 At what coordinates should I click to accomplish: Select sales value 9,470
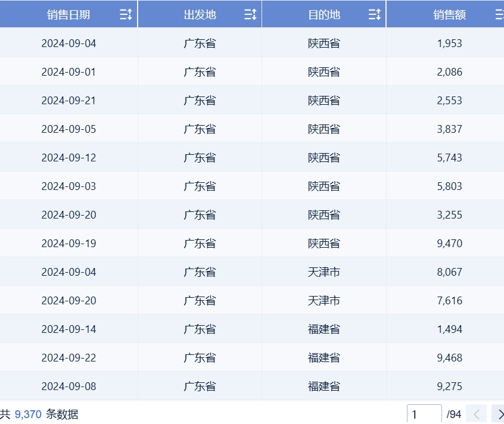tap(449, 244)
